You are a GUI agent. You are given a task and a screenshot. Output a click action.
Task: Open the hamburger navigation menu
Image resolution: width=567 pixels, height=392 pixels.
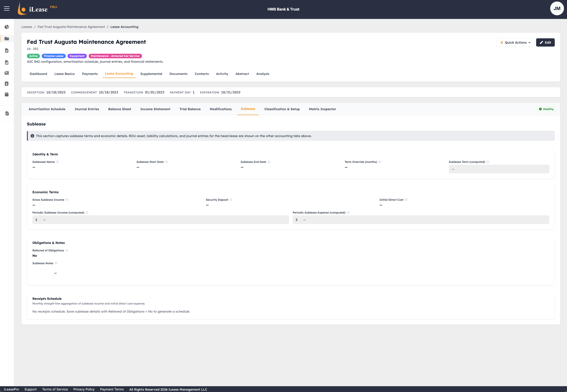point(7,9)
